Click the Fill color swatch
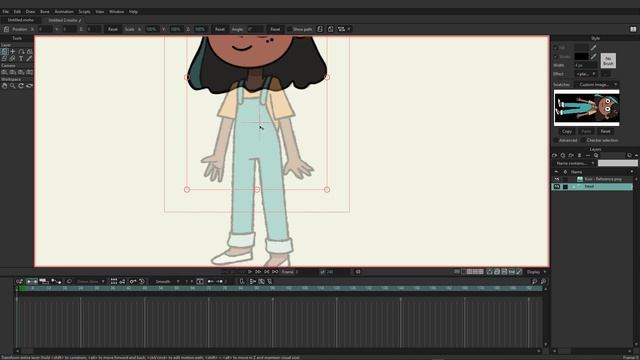This screenshot has height=360, width=640. 582,48
